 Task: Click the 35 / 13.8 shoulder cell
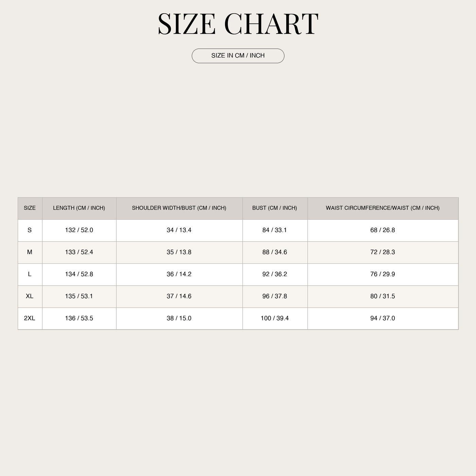click(179, 252)
